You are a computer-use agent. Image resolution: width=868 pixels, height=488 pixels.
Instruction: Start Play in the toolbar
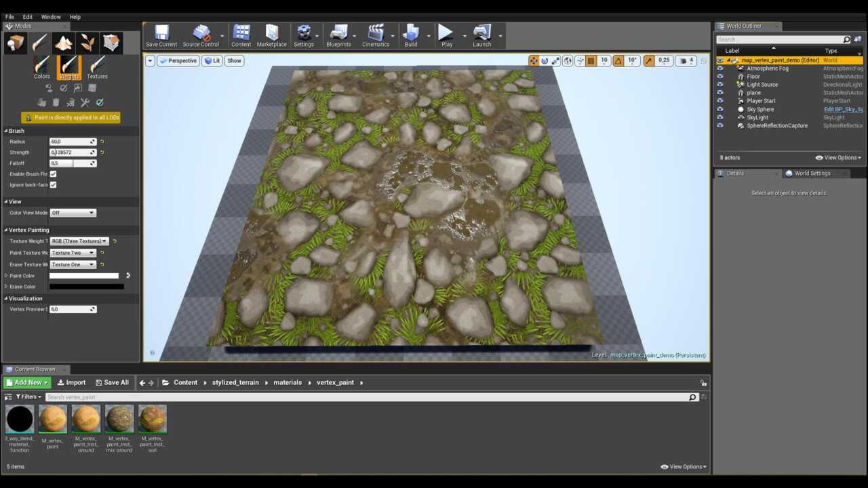[x=446, y=36]
